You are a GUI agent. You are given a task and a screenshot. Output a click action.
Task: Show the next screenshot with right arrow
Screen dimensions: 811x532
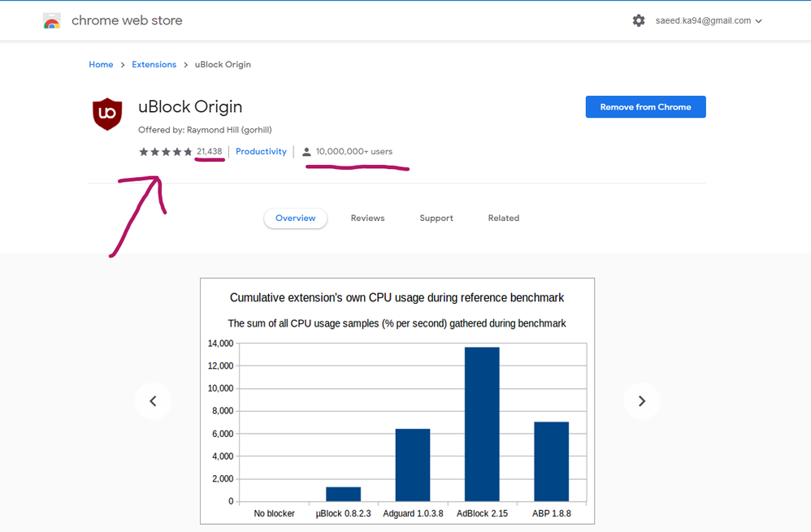coord(642,400)
